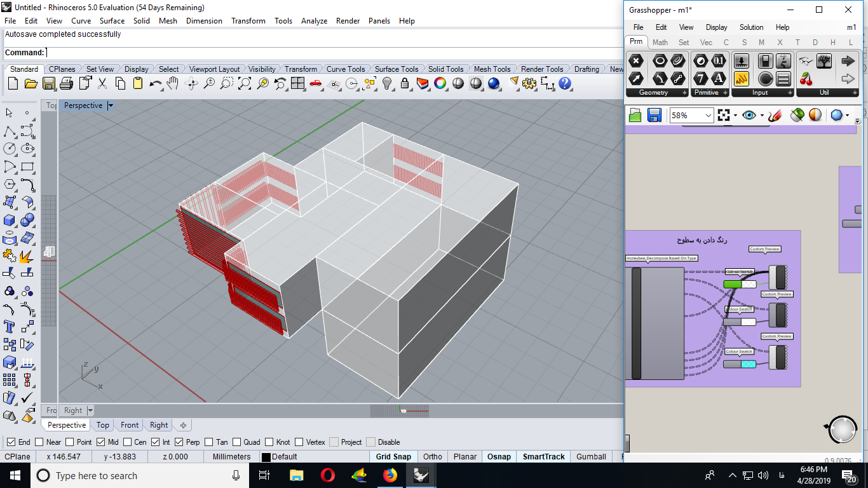Expand the Input panel in Grasshopper
Viewport: 868px width, 488px height.
[790, 93]
